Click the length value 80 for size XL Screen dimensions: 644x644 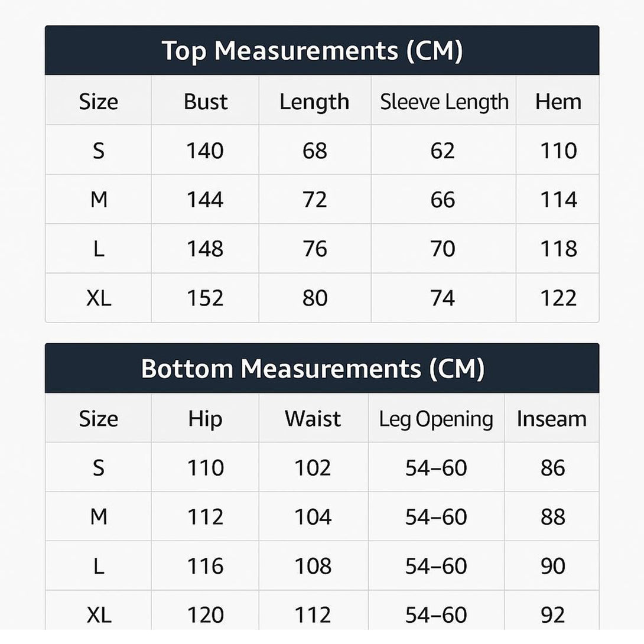click(x=314, y=298)
